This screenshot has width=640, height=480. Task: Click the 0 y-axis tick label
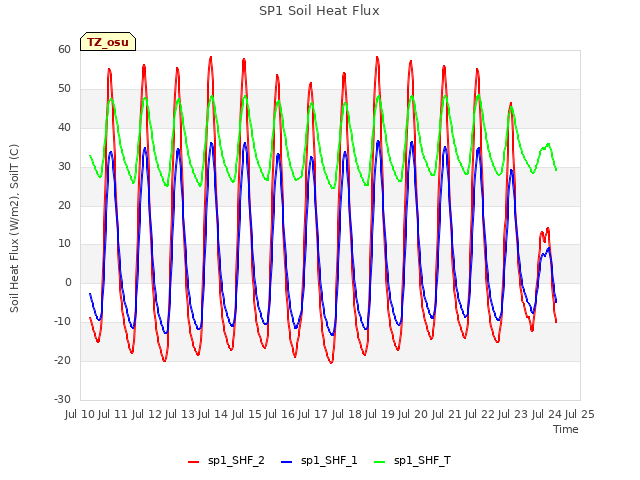[68, 282]
